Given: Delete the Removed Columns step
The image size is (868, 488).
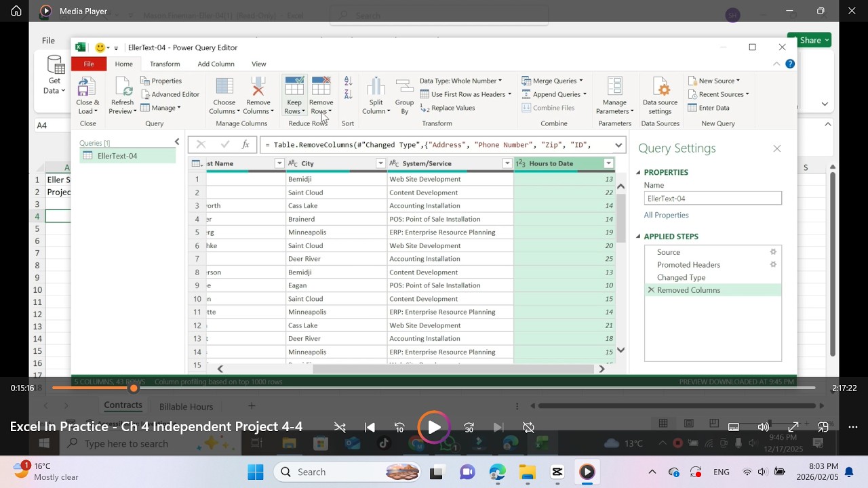Looking at the screenshot, I should [x=651, y=290].
